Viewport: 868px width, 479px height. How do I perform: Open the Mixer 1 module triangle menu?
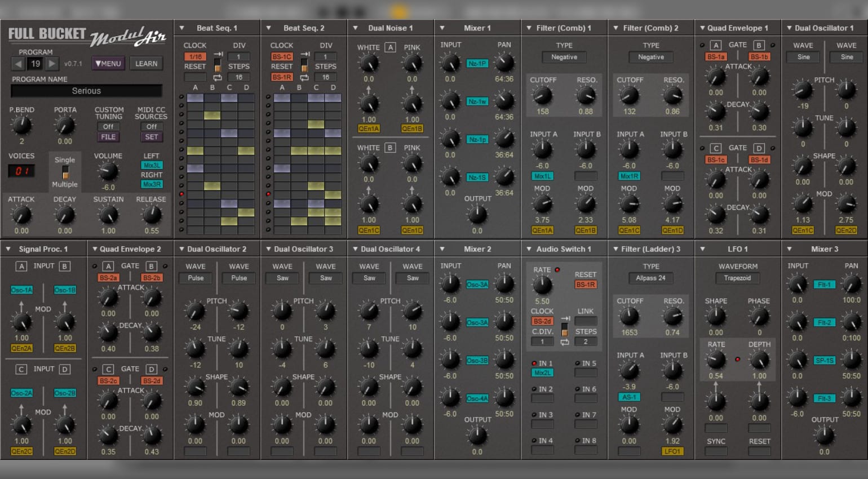point(442,28)
